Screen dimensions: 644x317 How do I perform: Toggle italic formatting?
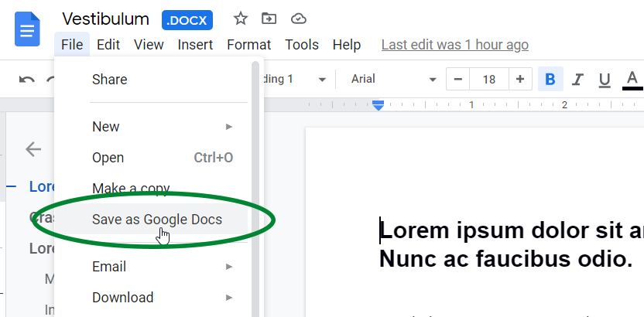click(x=578, y=79)
